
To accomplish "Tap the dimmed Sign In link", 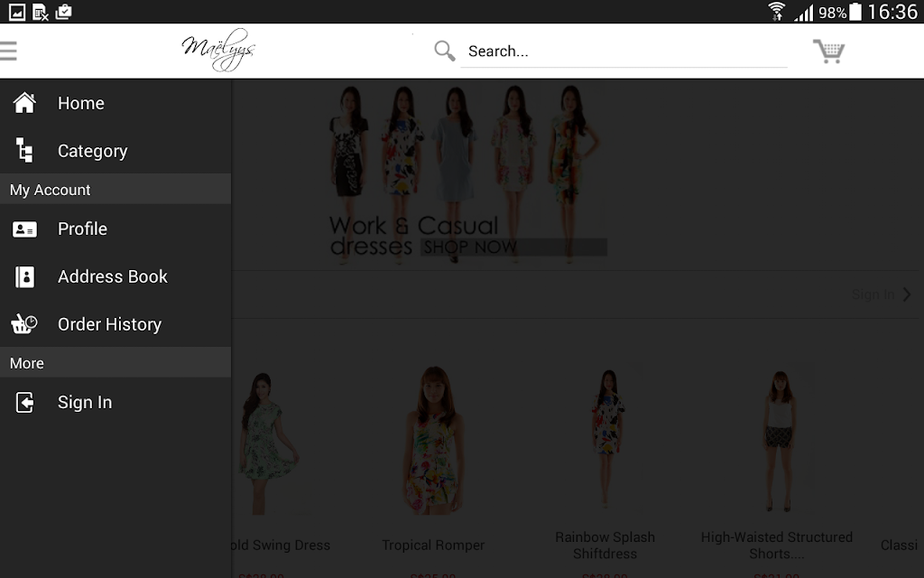I will 873,294.
